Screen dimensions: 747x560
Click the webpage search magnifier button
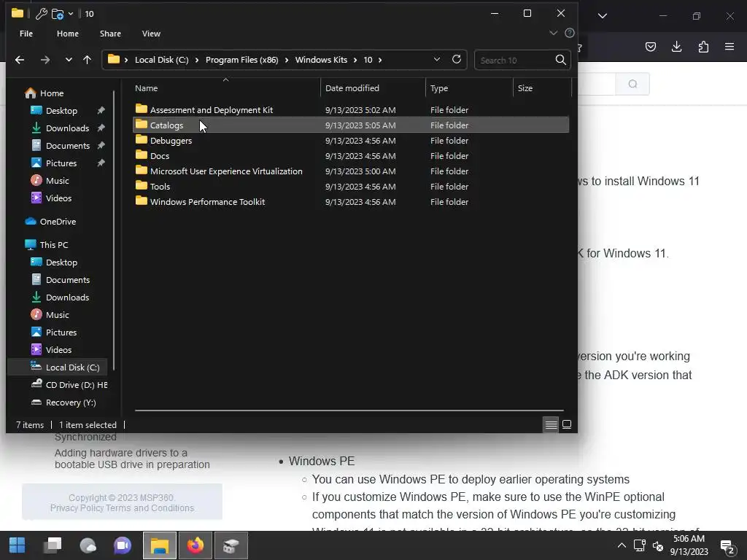pos(632,84)
